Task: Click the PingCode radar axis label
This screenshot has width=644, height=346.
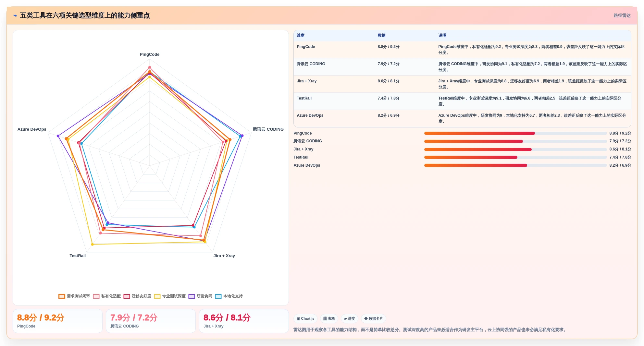Action: tap(150, 54)
